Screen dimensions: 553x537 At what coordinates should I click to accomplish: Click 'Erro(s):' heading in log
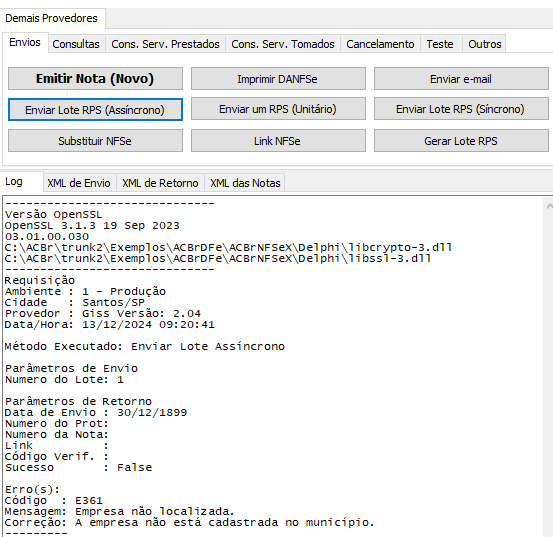[32, 489]
